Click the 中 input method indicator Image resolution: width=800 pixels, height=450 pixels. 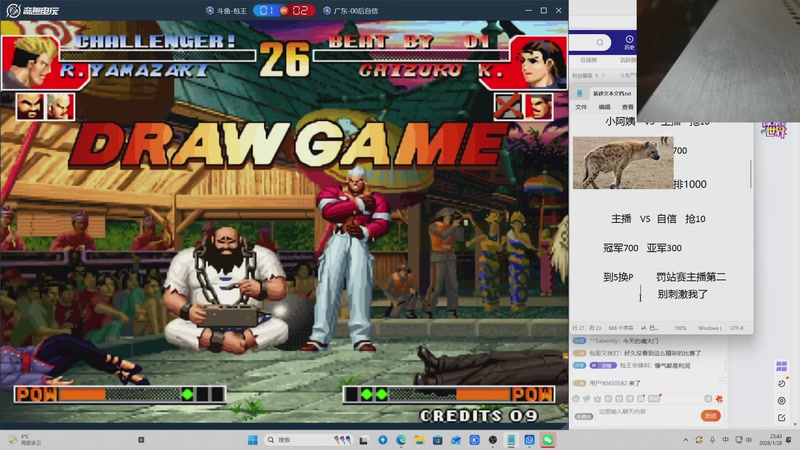click(726, 440)
